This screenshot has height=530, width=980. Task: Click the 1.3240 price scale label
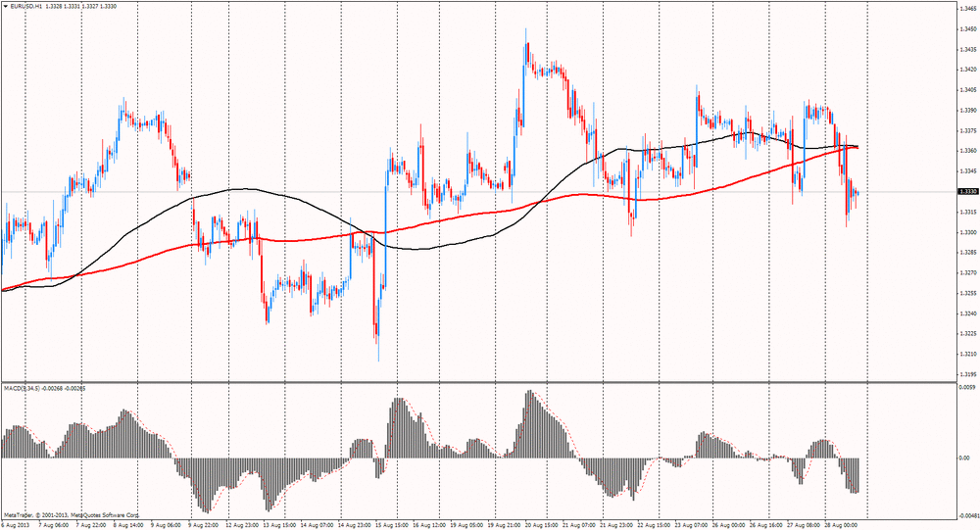pyautogui.click(x=968, y=313)
